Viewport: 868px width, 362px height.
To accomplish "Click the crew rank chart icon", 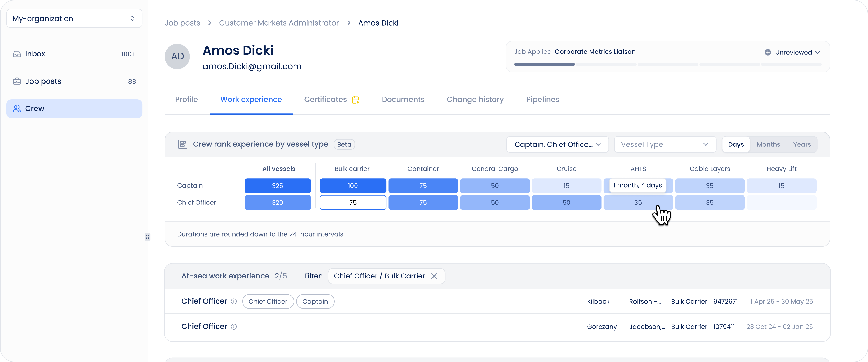I will coord(182,144).
